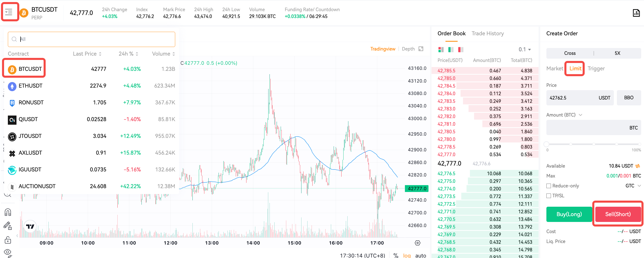
Task: Open chart settings gear icon
Action: [x=417, y=243]
